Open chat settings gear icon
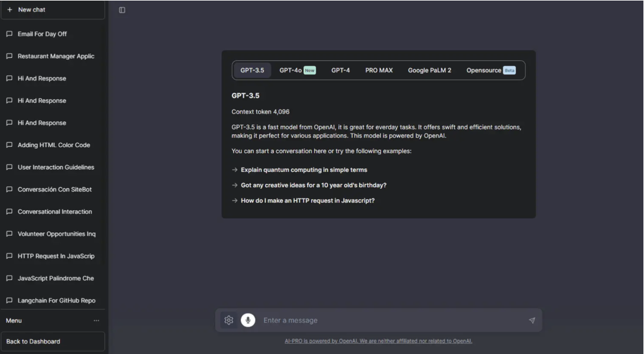This screenshot has width=644, height=354. (x=229, y=320)
